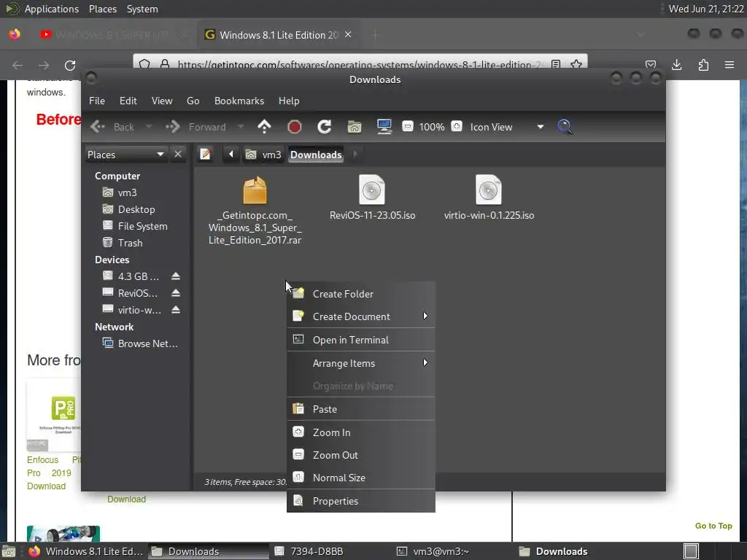Close the Windows 8.1 Lite Edition tab

348,34
